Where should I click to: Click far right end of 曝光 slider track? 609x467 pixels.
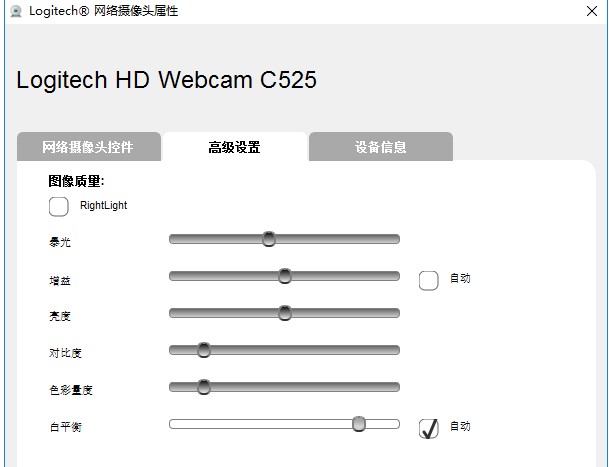point(396,239)
